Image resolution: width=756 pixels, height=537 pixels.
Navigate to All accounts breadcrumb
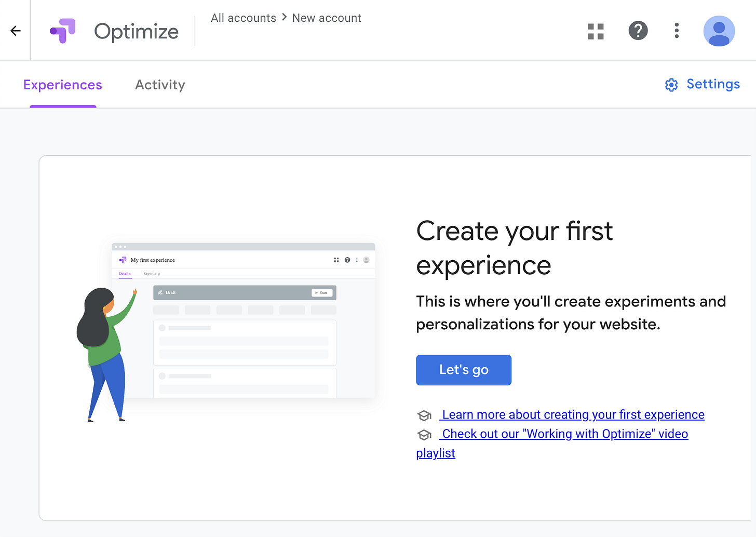(x=244, y=18)
